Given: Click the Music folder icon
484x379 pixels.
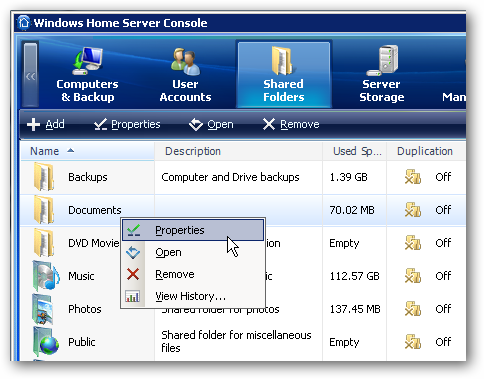Looking at the screenshot, I should click(x=46, y=276).
